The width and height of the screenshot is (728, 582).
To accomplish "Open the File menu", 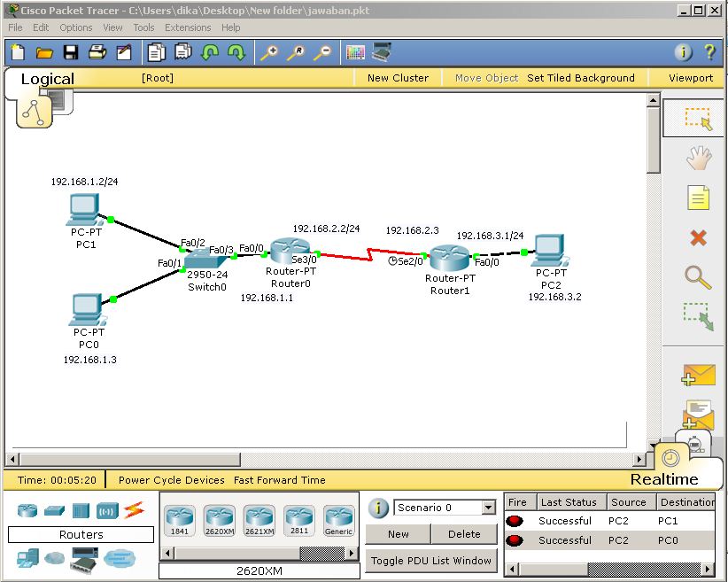I will (15, 27).
